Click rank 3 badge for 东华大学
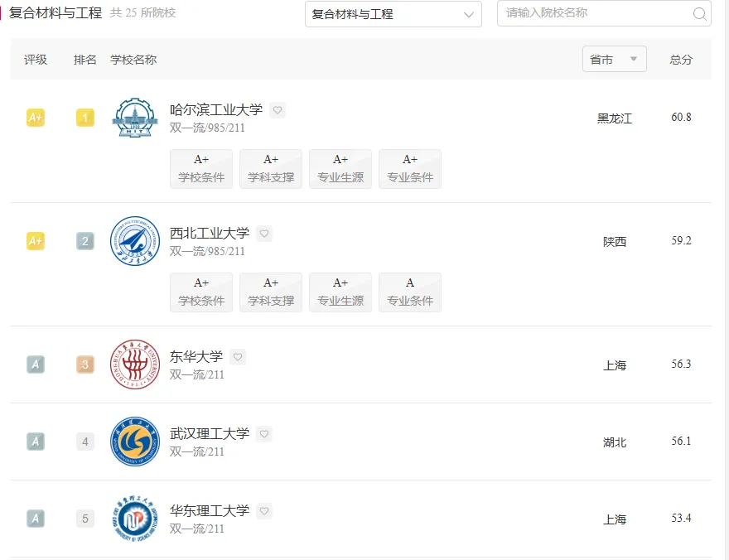 (x=85, y=364)
